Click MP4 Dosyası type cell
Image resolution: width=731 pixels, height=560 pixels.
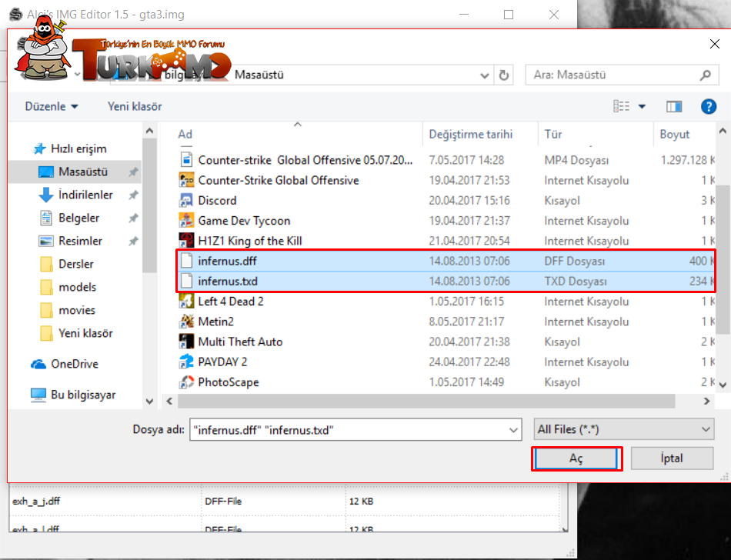pyautogui.click(x=576, y=160)
